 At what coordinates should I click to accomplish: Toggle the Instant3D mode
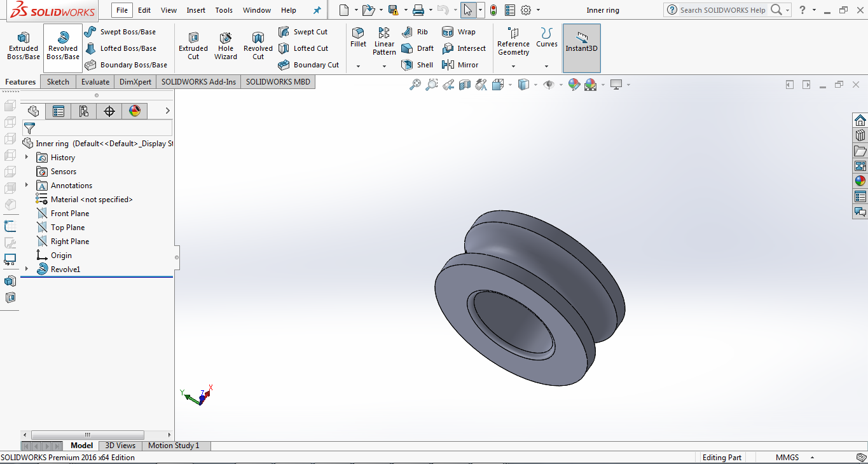581,48
